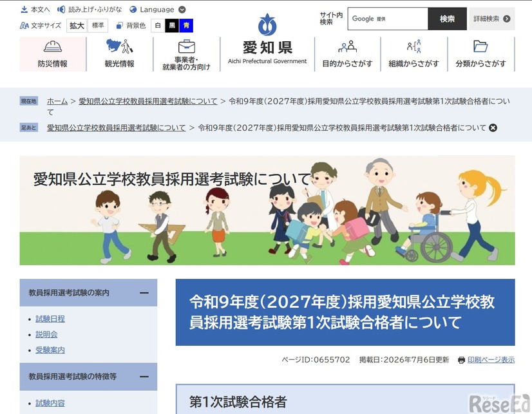Open 詳細検索 advanced search

(x=492, y=19)
